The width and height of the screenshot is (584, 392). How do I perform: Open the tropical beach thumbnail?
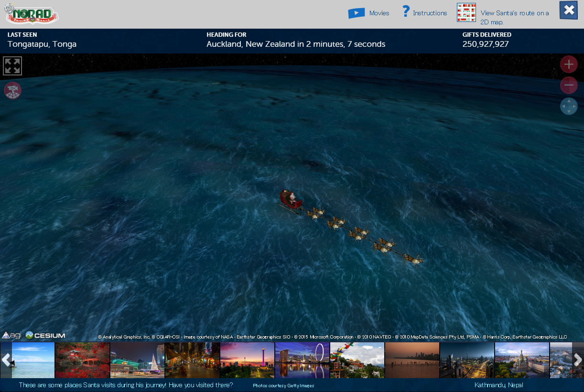pos(33,360)
